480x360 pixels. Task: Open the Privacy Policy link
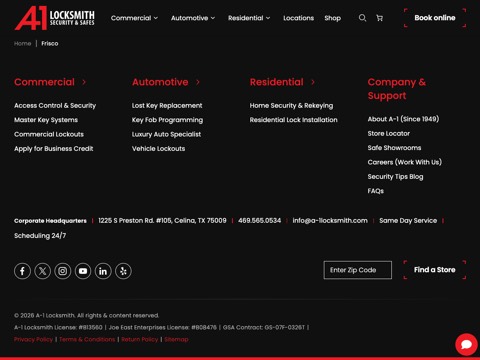point(33,339)
